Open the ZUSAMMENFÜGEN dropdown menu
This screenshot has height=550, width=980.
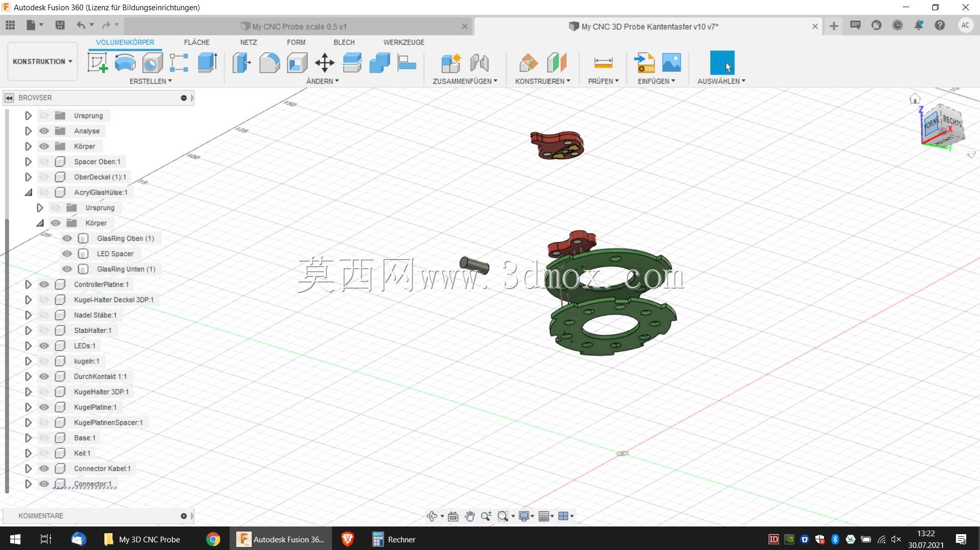pyautogui.click(x=464, y=81)
